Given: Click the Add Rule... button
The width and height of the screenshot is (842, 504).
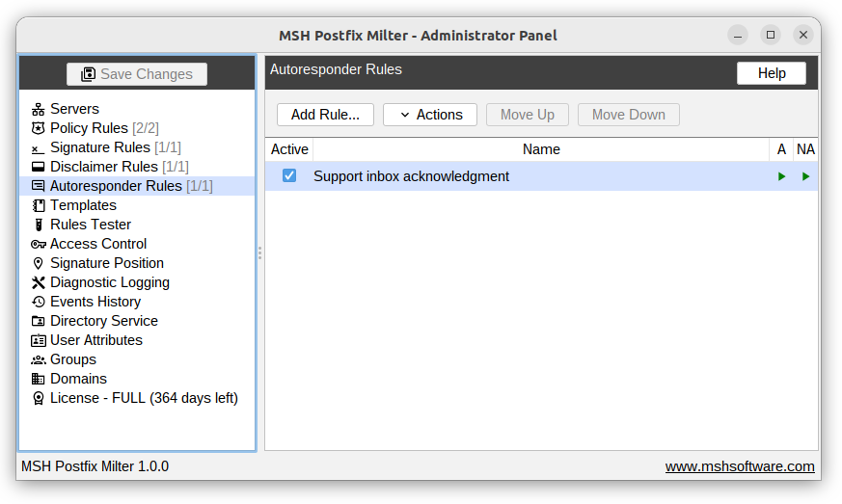Looking at the screenshot, I should [325, 115].
